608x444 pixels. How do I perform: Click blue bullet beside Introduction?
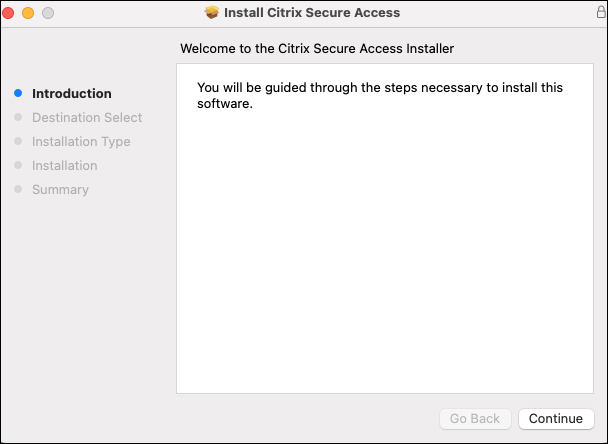18,93
